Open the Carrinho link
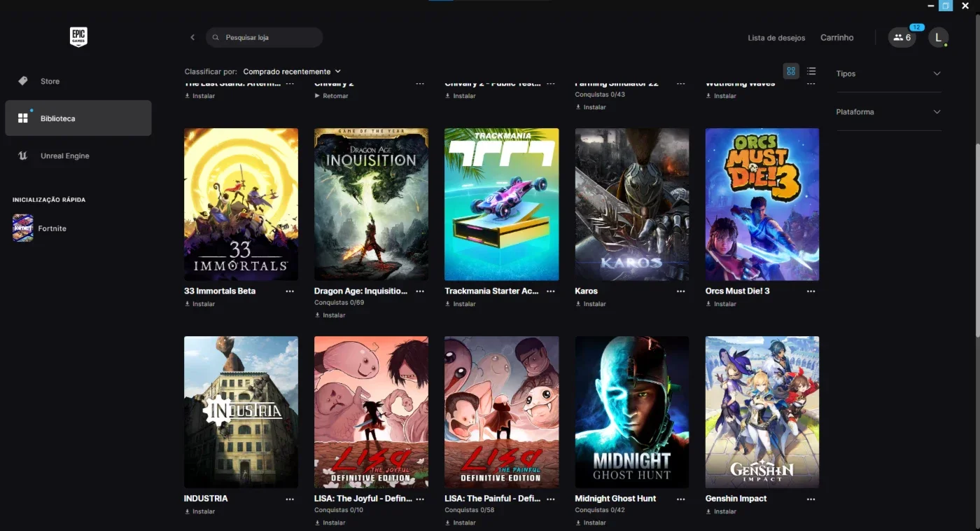 (836, 38)
